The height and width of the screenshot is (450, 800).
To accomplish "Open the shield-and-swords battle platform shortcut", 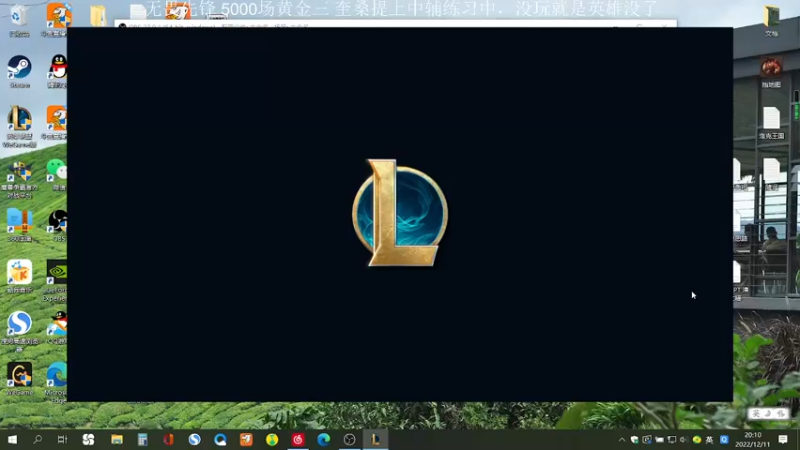I will tap(19, 179).
